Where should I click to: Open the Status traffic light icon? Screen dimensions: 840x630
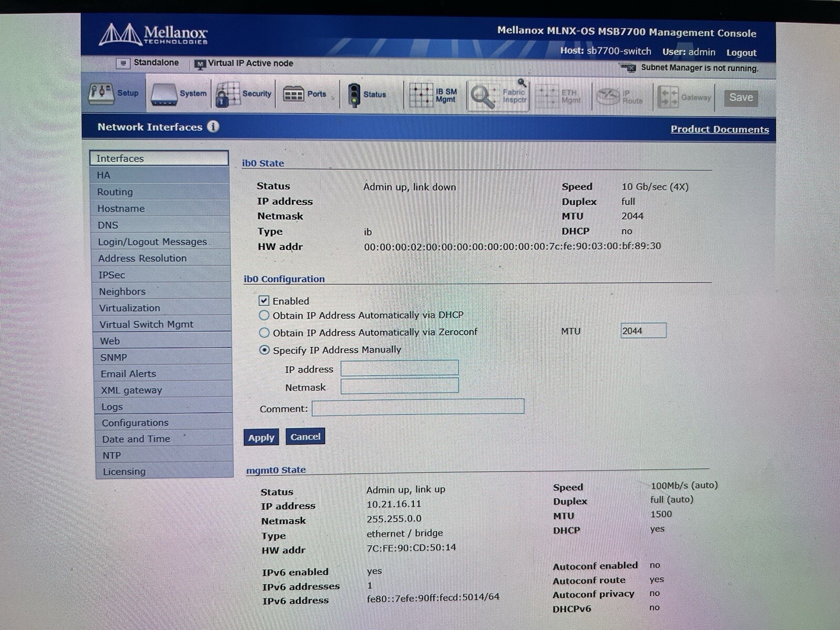354,95
